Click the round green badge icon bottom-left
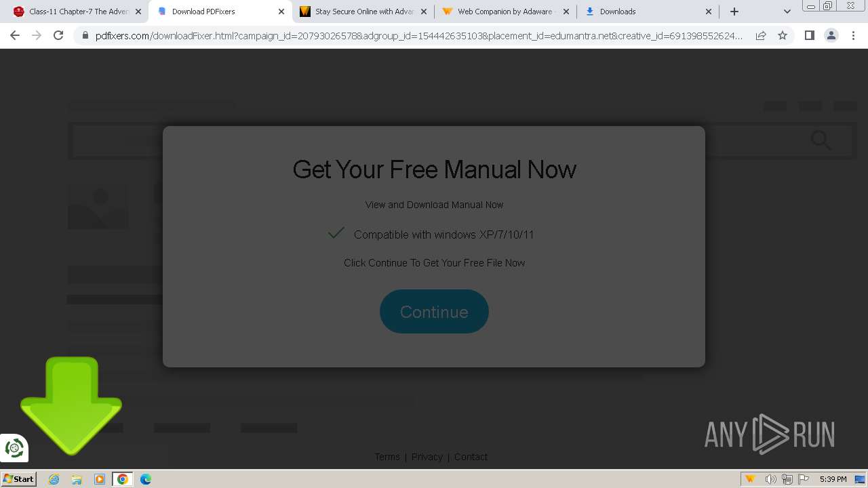Viewport: 868px width, 488px height. click(14, 448)
